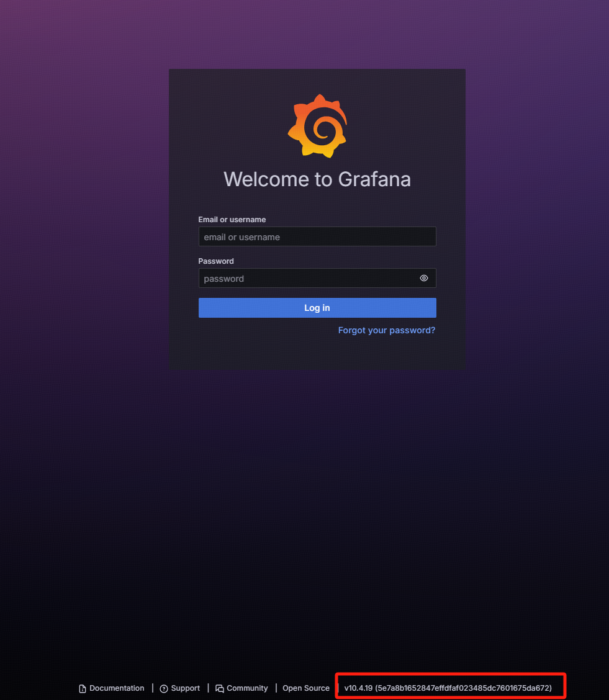Focus the email or username input field

tap(317, 237)
